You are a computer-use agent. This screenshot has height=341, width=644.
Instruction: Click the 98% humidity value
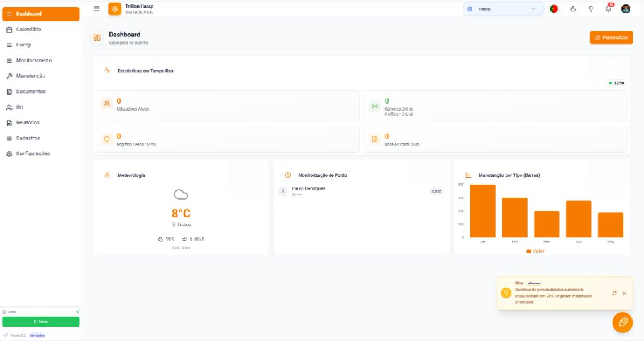coord(170,239)
